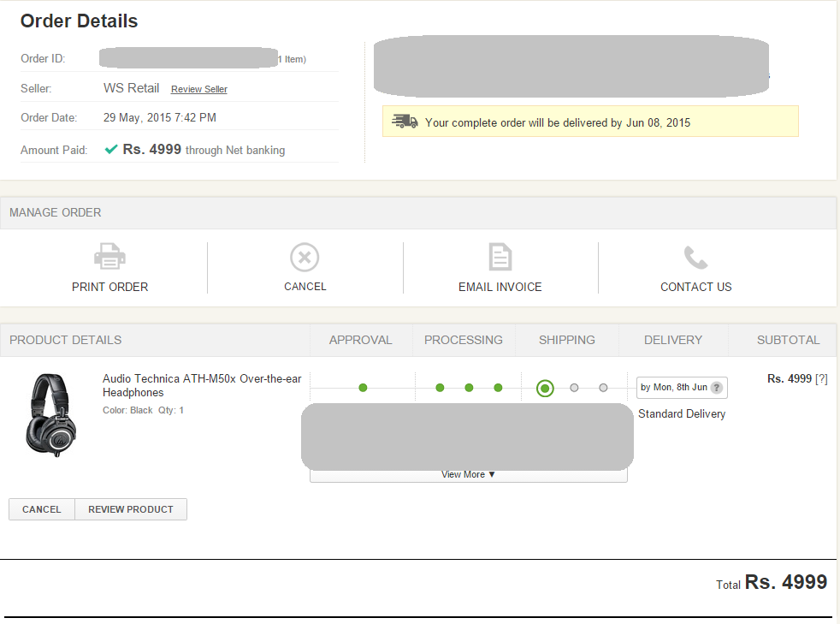Click the CANCEL button below the product
Viewport: 840px width, 624px height.
coord(42,509)
